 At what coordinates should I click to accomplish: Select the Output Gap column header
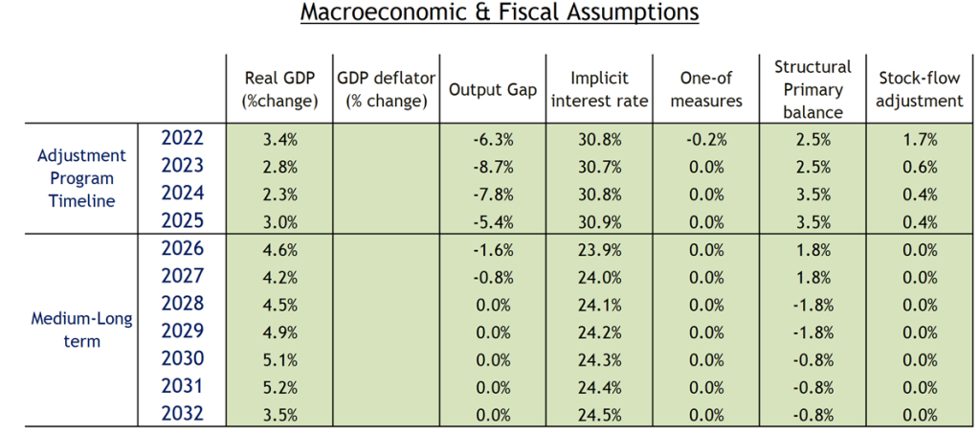coord(492,90)
